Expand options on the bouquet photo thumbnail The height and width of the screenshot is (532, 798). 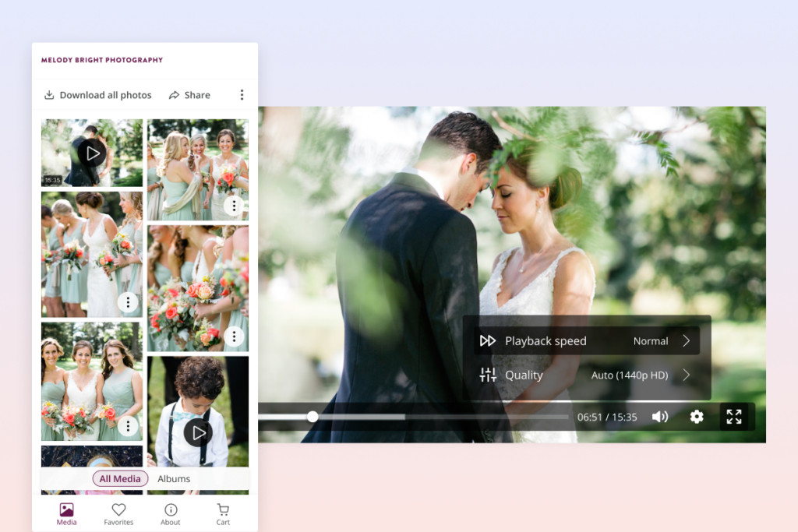tap(233, 336)
